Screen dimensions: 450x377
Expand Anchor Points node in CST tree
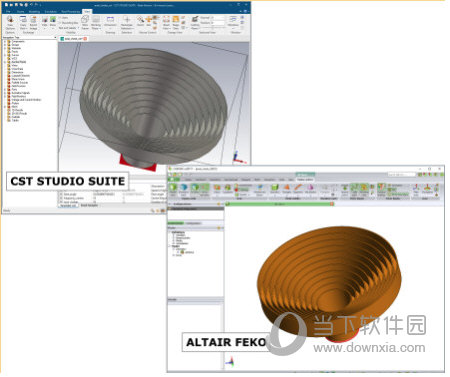point(5,62)
